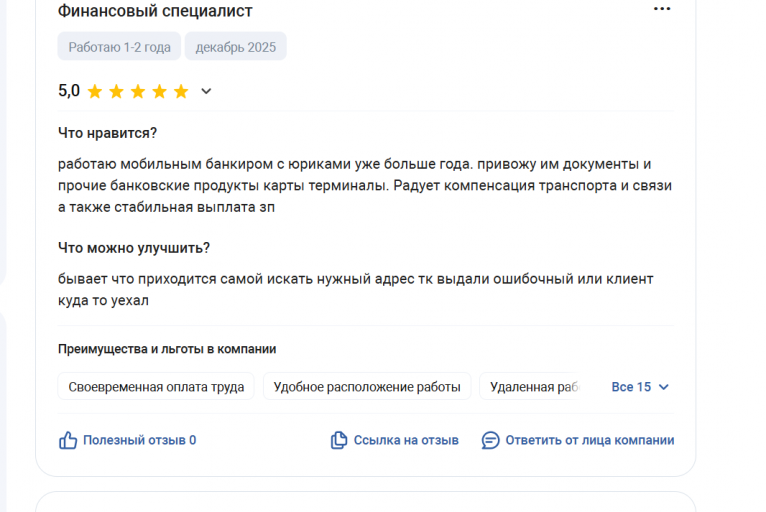Click the Своевременная оплата труда chip
Image resolution: width=766 pixels, height=512 pixels.
coord(156,387)
